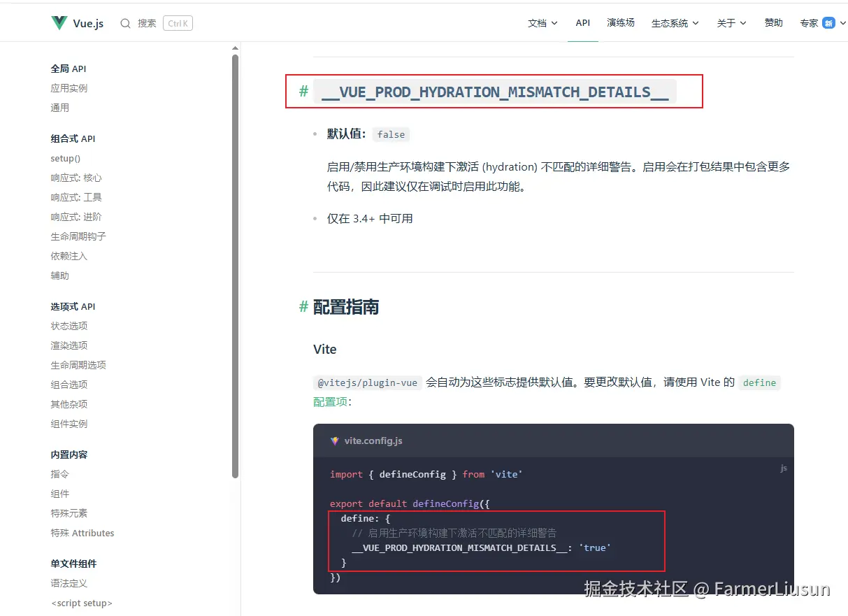Click the vite.config.js file name label
848x616 pixels.
pos(373,441)
